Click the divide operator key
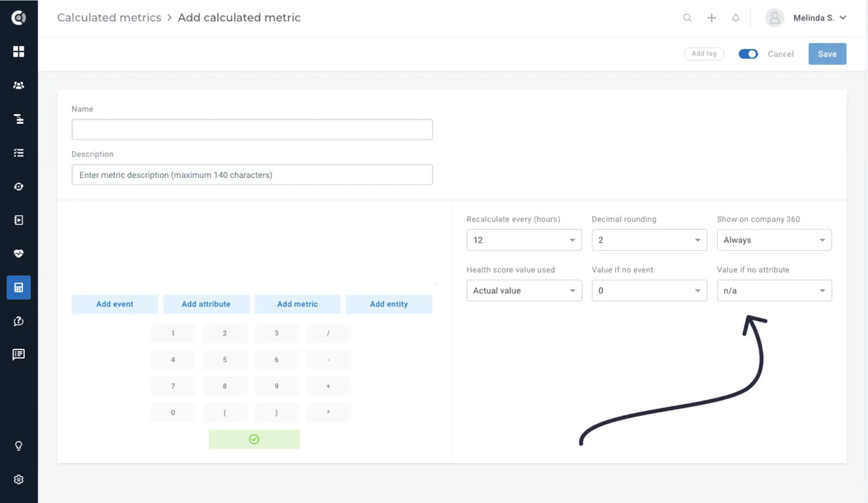The image size is (868, 503). click(328, 333)
